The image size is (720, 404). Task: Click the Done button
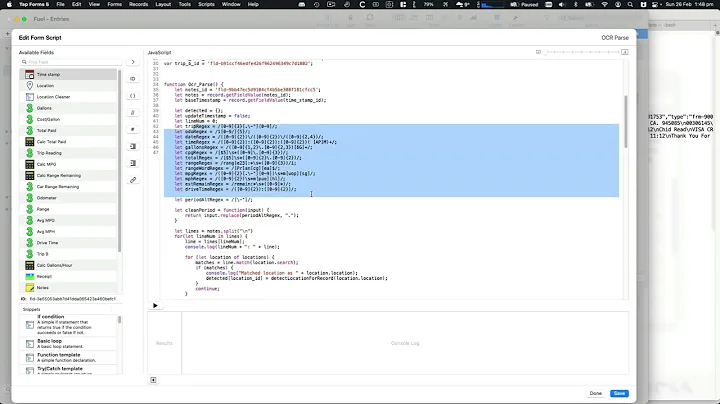[x=596, y=393]
